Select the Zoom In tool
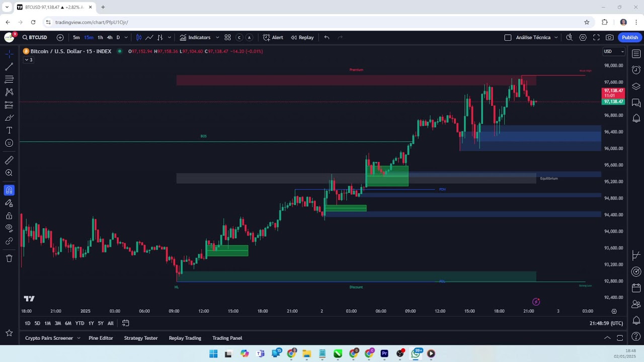 point(9,172)
